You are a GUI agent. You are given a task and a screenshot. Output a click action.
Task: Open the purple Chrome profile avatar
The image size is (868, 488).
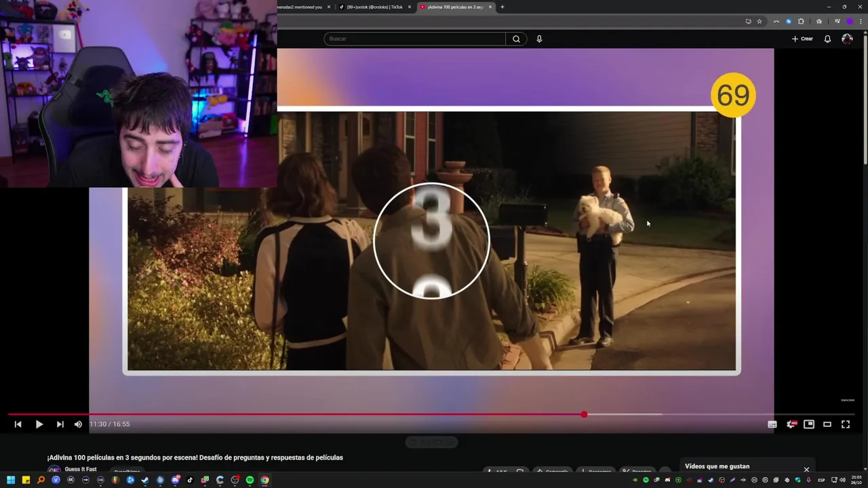(x=849, y=21)
